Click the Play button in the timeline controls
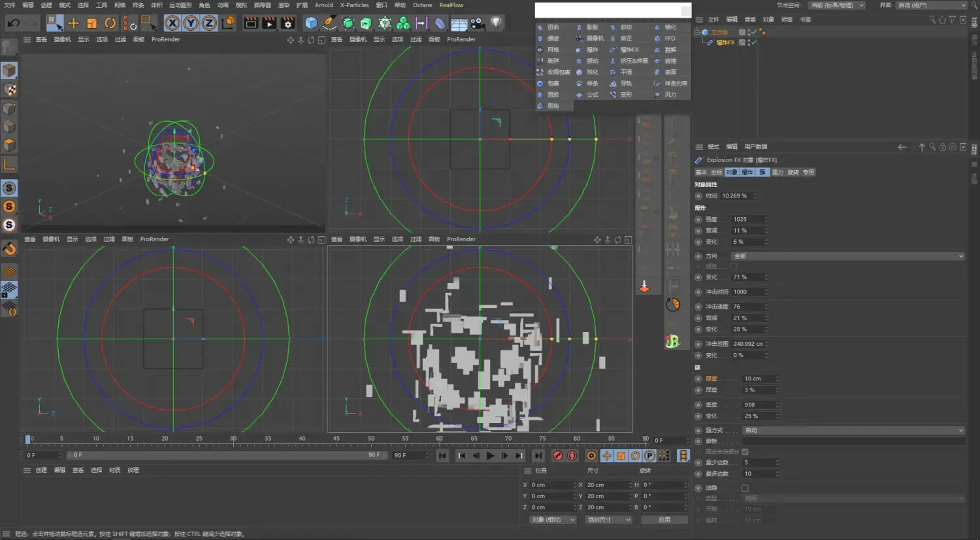This screenshot has width=980, height=540. tap(490, 456)
